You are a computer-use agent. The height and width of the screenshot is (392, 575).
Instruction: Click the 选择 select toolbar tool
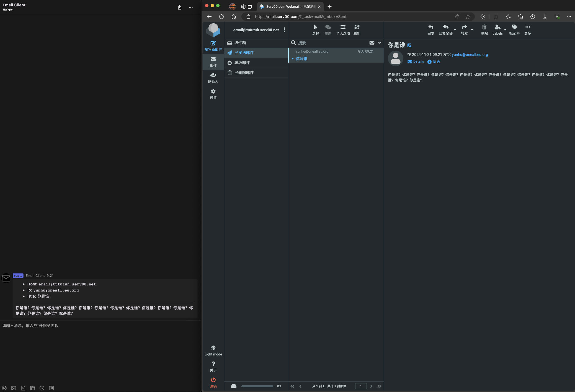click(x=316, y=30)
